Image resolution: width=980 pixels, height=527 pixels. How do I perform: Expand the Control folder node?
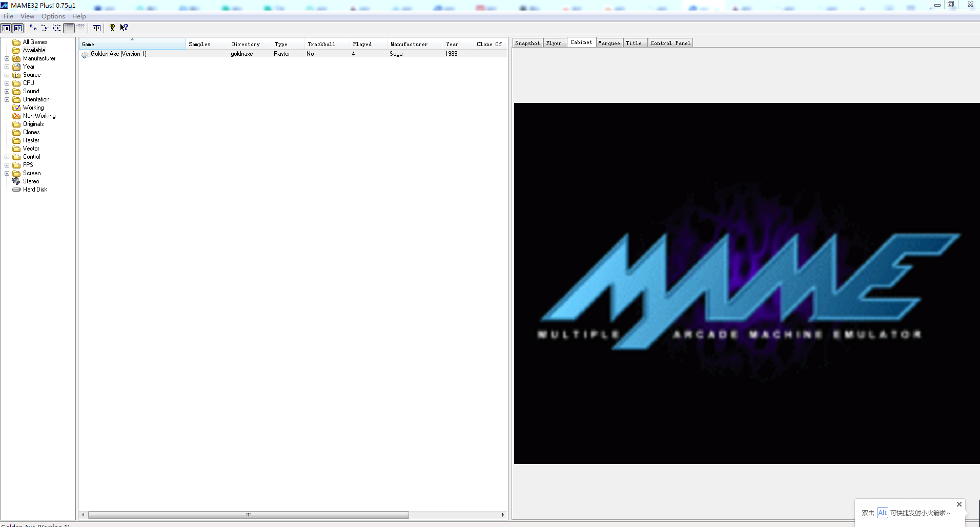tap(7, 157)
